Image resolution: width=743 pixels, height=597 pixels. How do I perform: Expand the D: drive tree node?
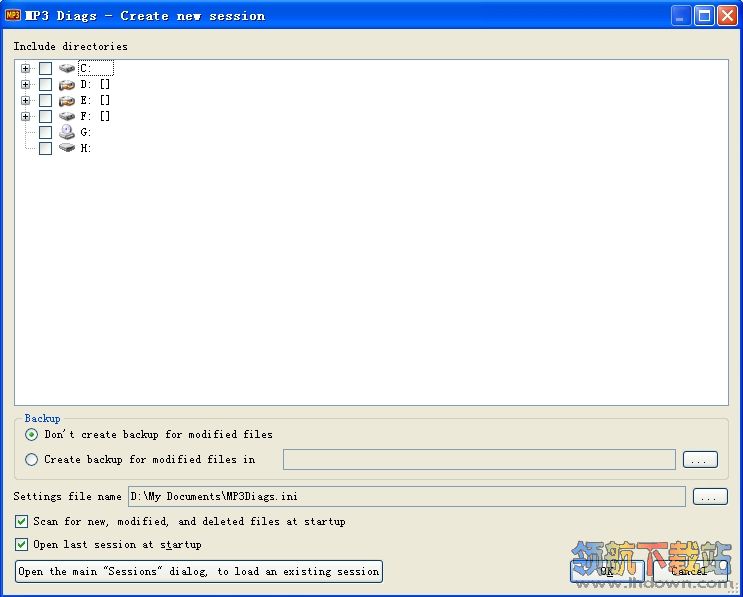(x=26, y=84)
